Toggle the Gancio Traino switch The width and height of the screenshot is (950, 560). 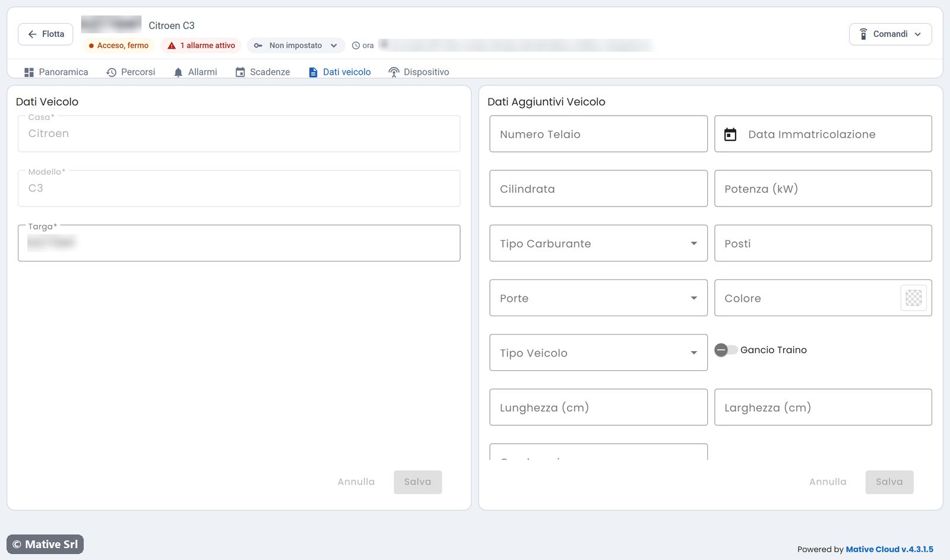[726, 350]
